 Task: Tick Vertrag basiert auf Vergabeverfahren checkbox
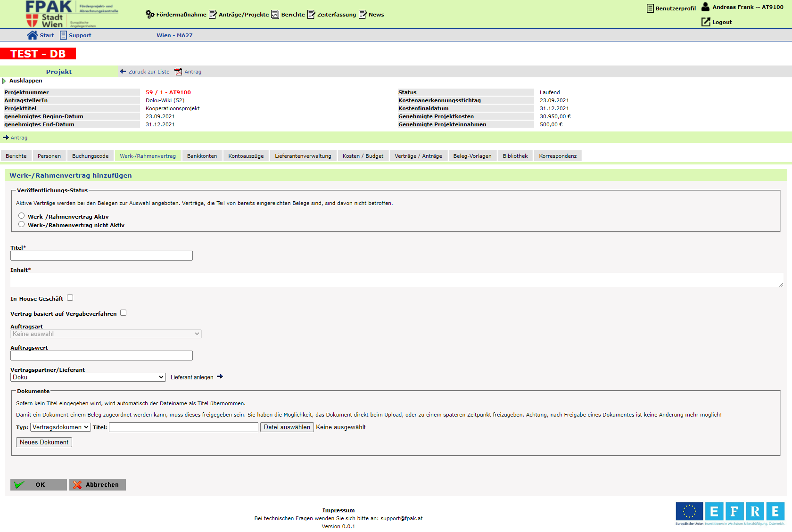tap(123, 313)
